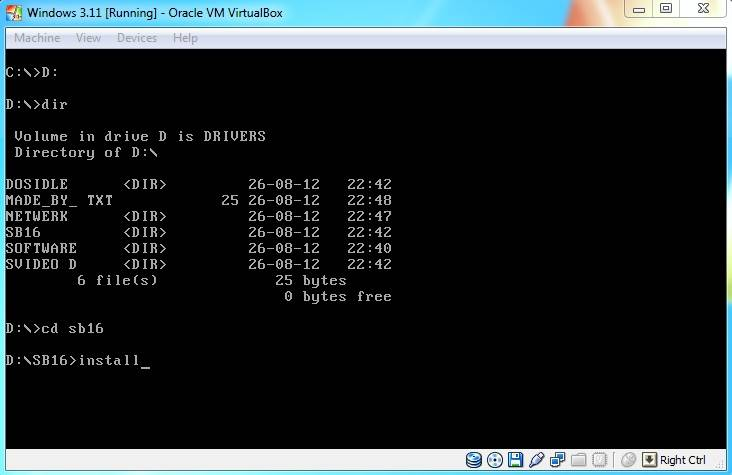Viewport: 732px width, 475px height.
Task: Minimize the VirtualBox window
Action: [x=639, y=9]
